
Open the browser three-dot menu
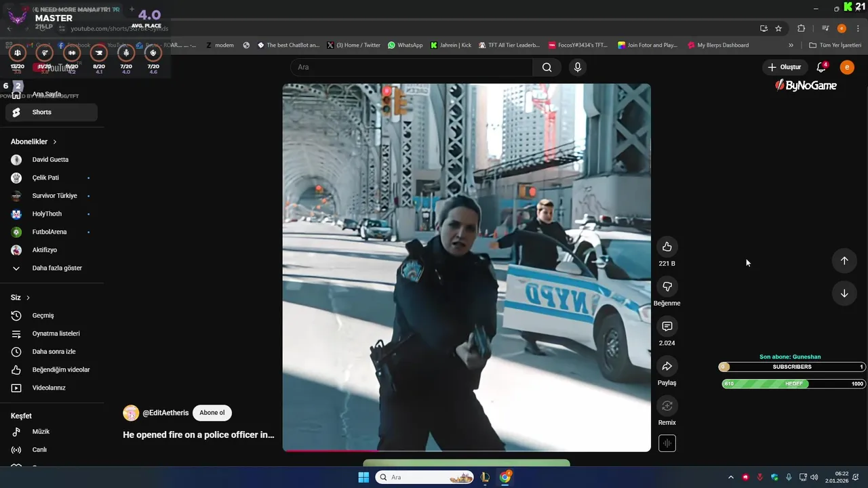pyautogui.click(x=859, y=28)
